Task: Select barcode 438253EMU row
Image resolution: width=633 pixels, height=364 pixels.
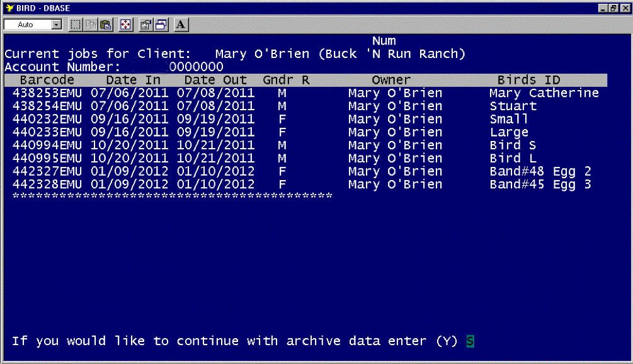Action: (x=47, y=93)
